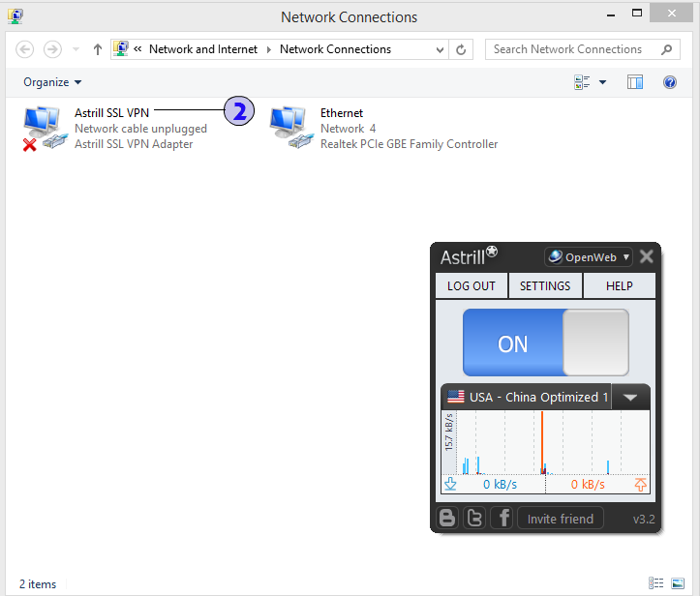Open the Astrill Twitter icon
700x596 pixels.
point(474,518)
